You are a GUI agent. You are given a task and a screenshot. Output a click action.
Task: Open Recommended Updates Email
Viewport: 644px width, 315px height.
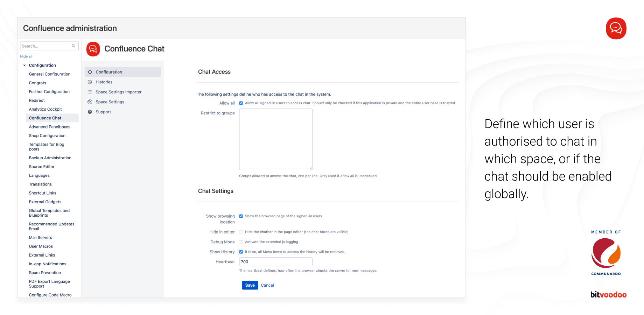[x=51, y=226]
